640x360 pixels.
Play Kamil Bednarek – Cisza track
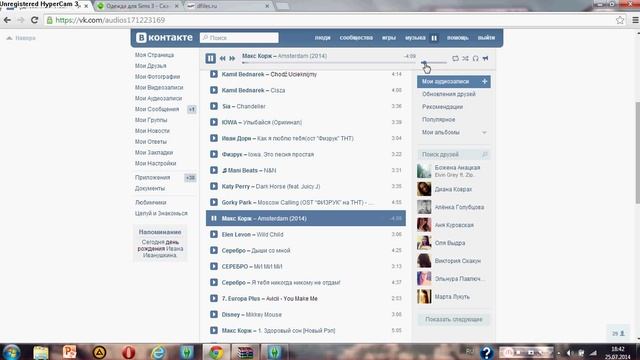[213, 90]
